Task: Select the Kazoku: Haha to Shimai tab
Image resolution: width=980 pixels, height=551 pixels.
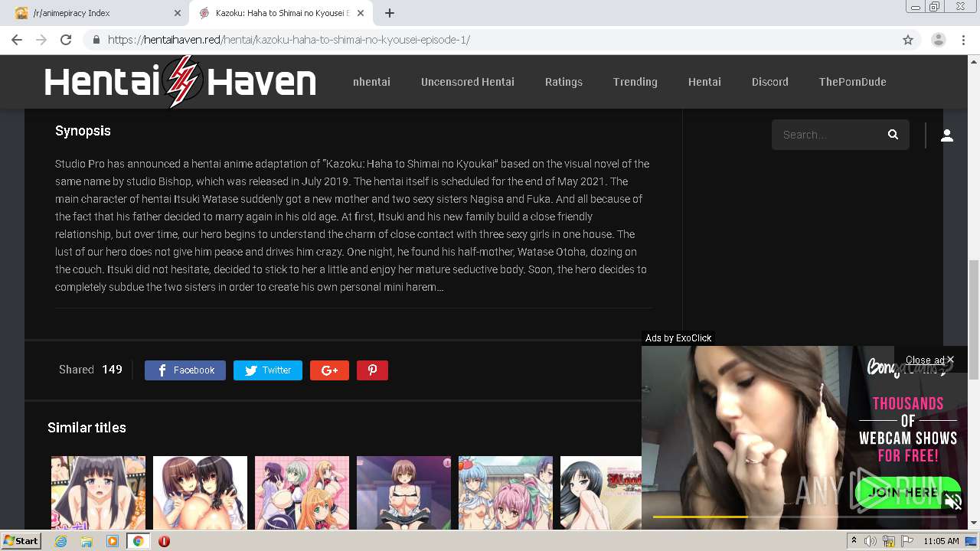Action: coord(281,13)
